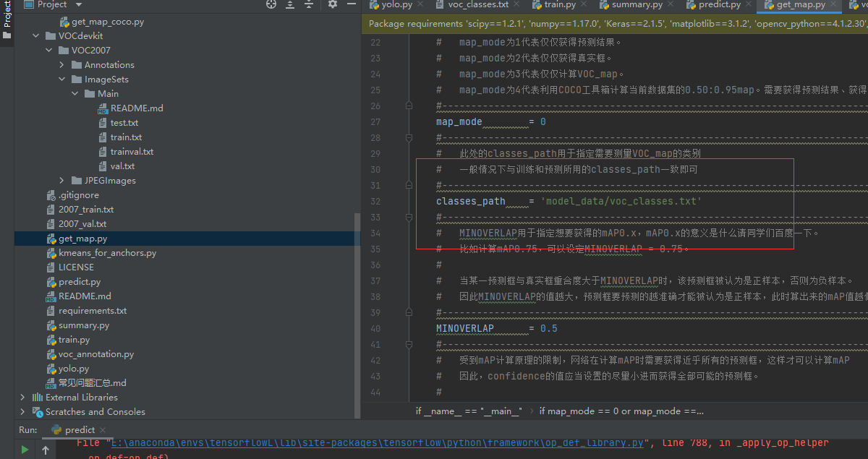Expand the JPEGImages folder
Viewport: 868px width, 459px height.
(x=62, y=181)
